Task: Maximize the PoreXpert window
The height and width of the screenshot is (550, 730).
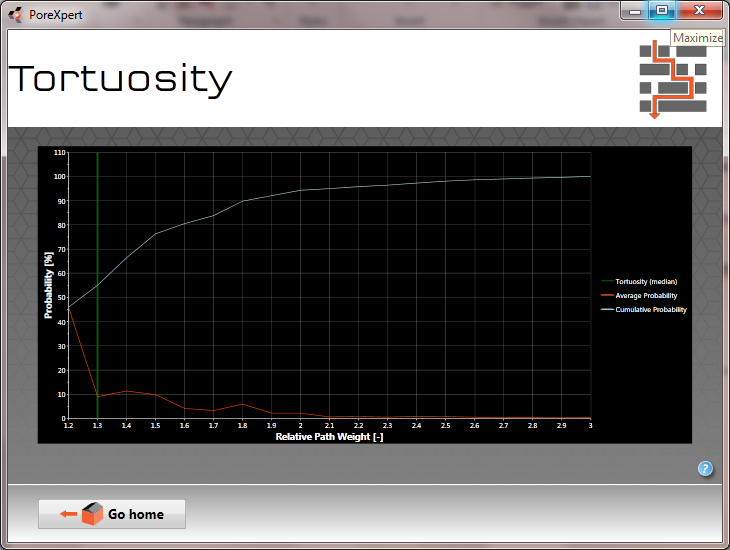Action: [661, 10]
